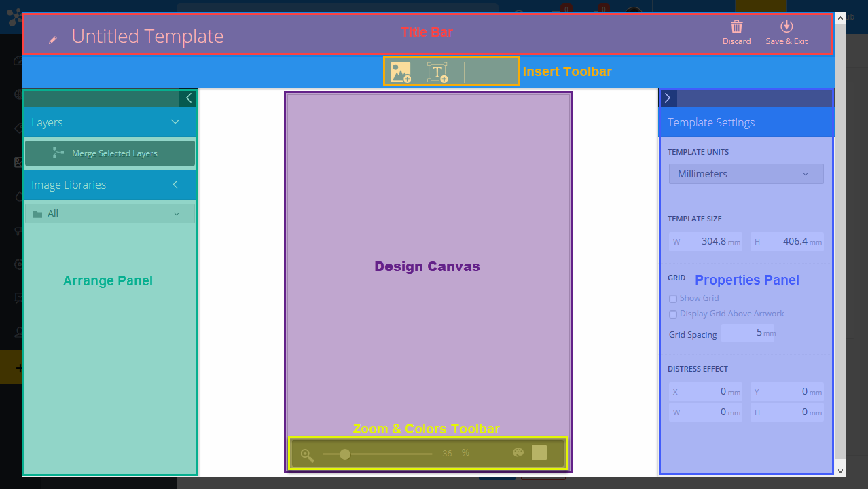Expand the right Template Settings panel arrow
This screenshot has height=489, width=868.
pyautogui.click(x=668, y=98)
